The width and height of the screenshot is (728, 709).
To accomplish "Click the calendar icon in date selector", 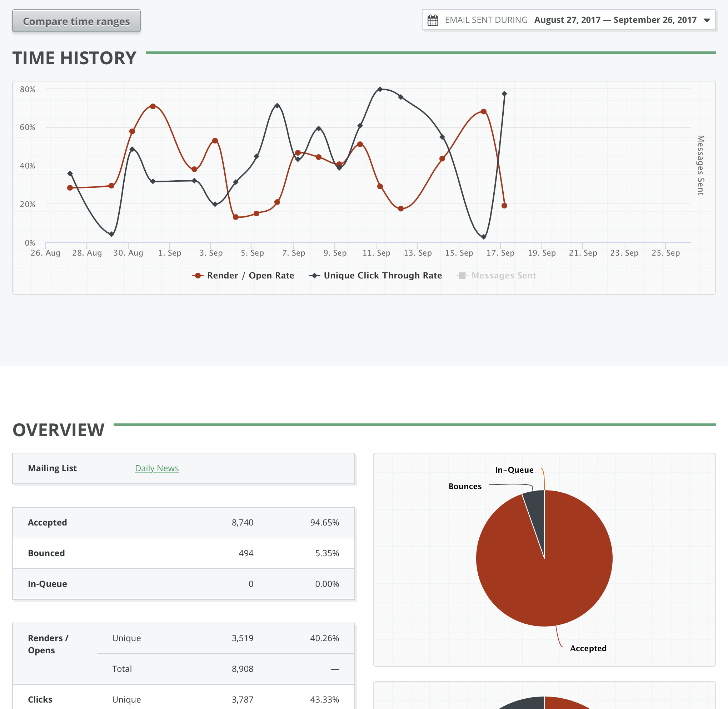I will coord(433,20).
